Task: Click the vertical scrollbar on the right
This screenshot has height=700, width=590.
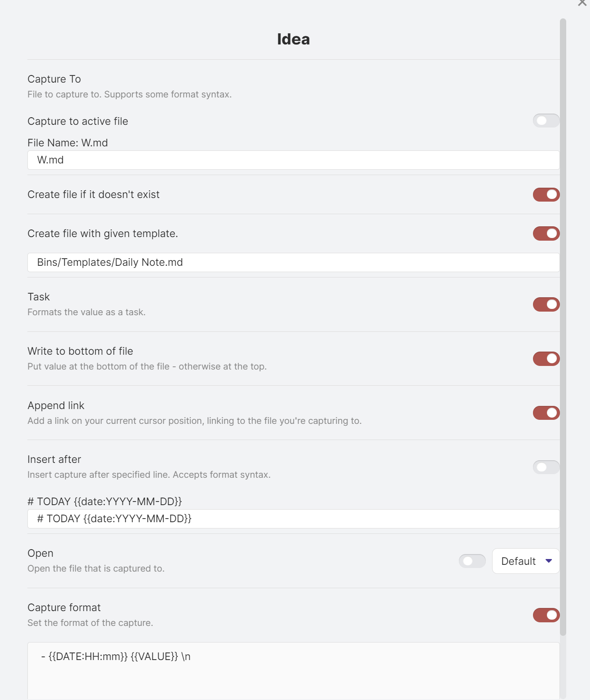Action: 564,314
